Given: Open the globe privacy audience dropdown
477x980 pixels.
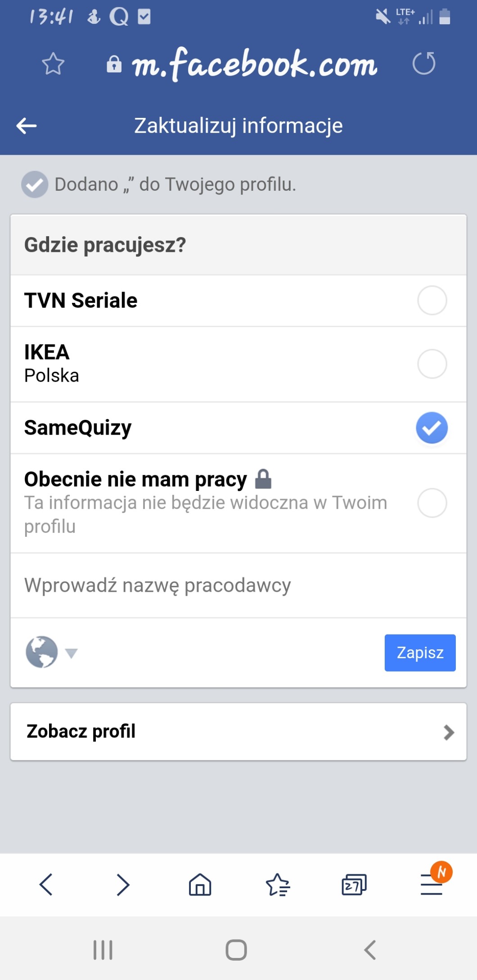Looking at the screenshot, I should click(51, 652).
